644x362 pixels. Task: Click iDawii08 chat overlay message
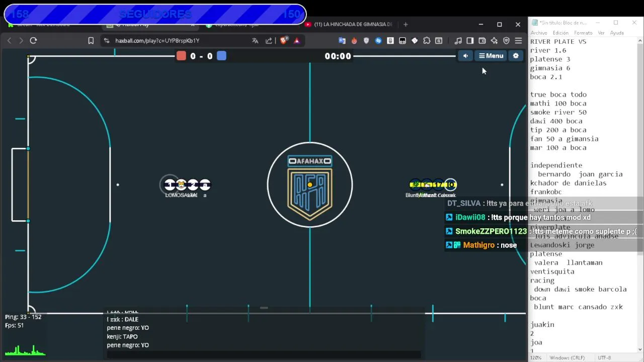[x=518, y=217]
